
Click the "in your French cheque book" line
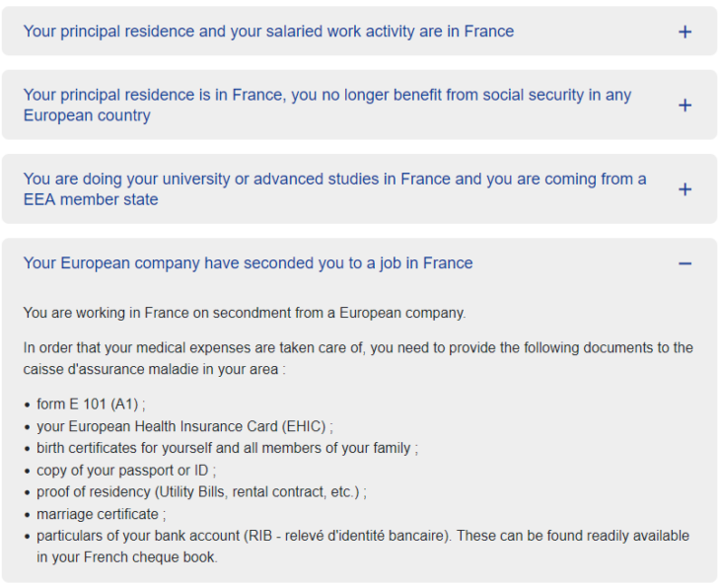pos(126,557)
